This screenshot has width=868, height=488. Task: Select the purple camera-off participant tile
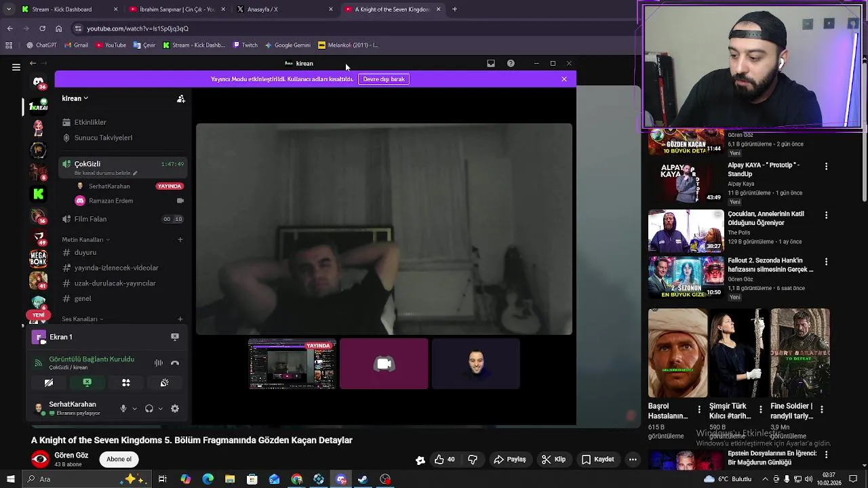384,364
